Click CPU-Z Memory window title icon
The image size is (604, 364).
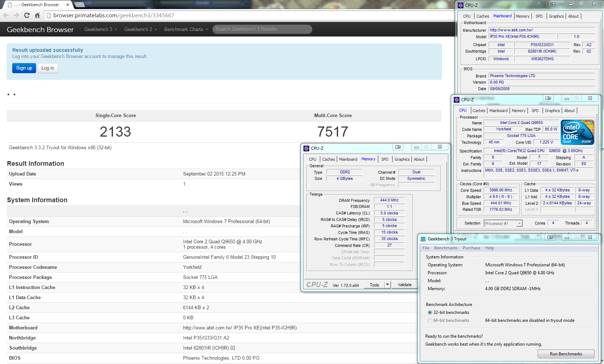pyautogui.click(x=306, y=148)
